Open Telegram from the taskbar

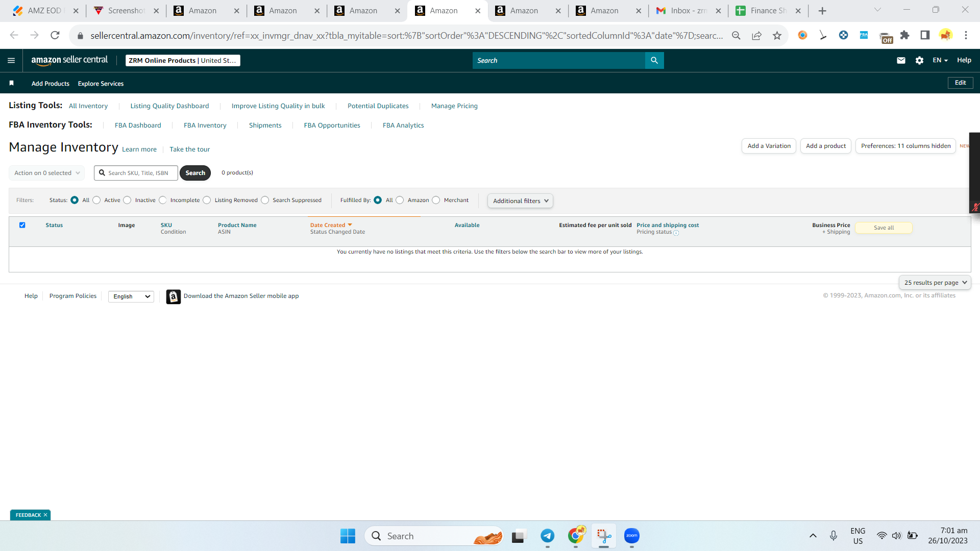[x=548, y=536]
